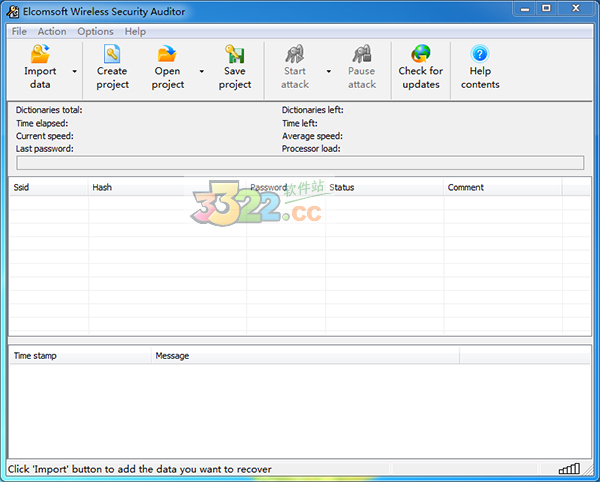This screenshot has height=482, width=600.
Task: Expand the Start attack dropdown arrow
Action: 328,71
